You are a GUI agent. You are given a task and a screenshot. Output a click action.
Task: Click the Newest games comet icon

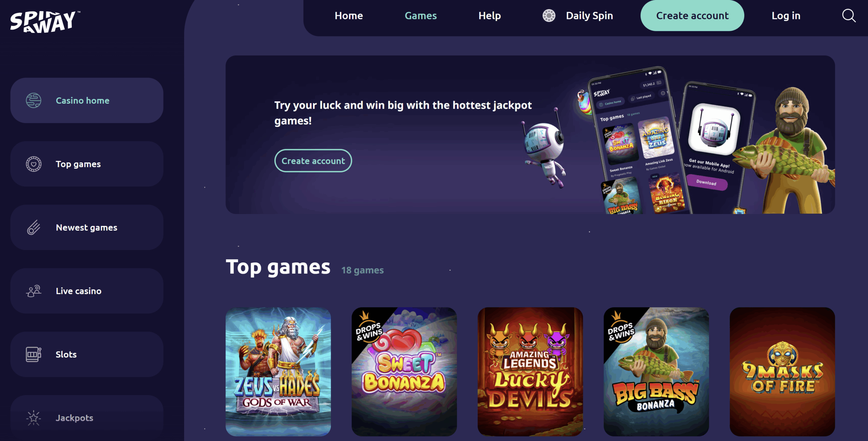pos(34,227)
